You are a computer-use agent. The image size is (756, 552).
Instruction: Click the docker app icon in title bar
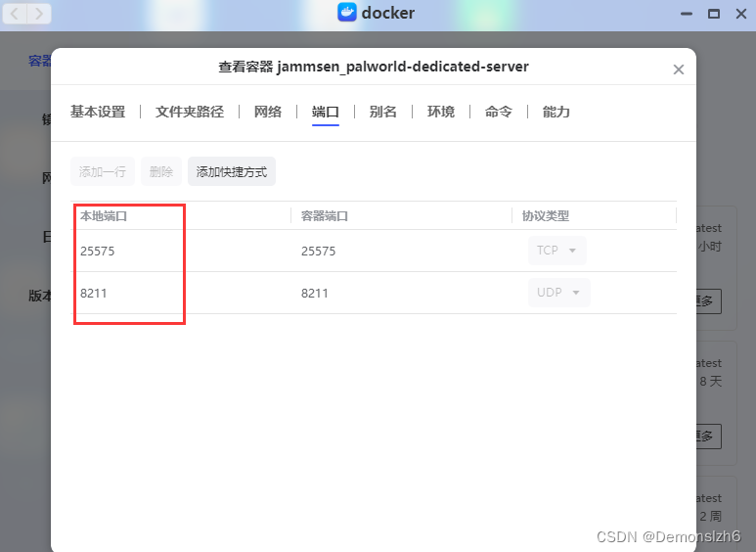coord(346,13)
